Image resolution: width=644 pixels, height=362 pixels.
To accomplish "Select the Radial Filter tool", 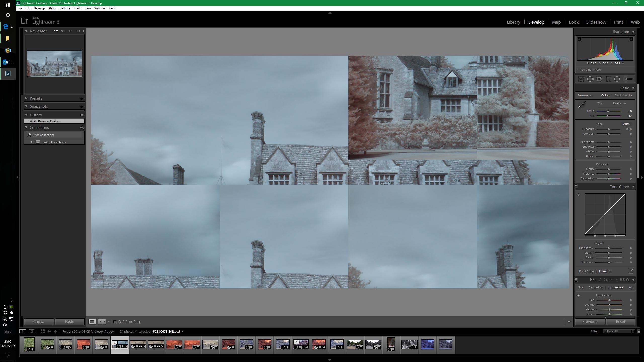I will point(617,79).
